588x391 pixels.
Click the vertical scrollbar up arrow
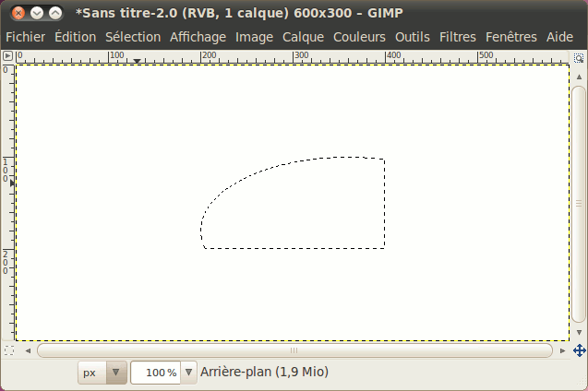pos(579,77)
